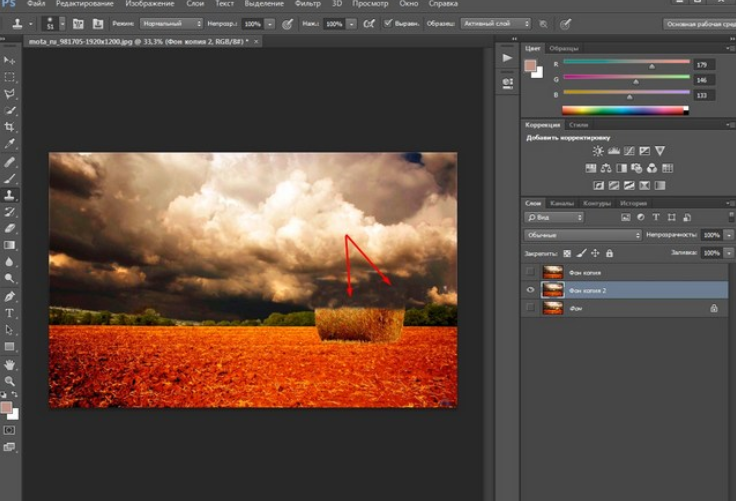This screenshot has height=501, width=736.
Task: Select the Polygonal Lasso tool
Action: click(9, 94)
